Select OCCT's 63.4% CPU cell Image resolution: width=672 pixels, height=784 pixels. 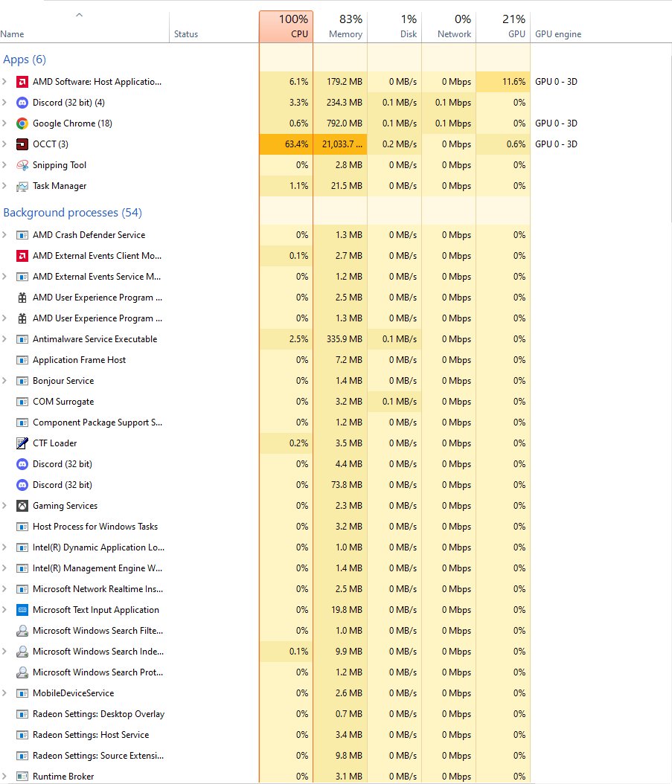click(287, 144)
